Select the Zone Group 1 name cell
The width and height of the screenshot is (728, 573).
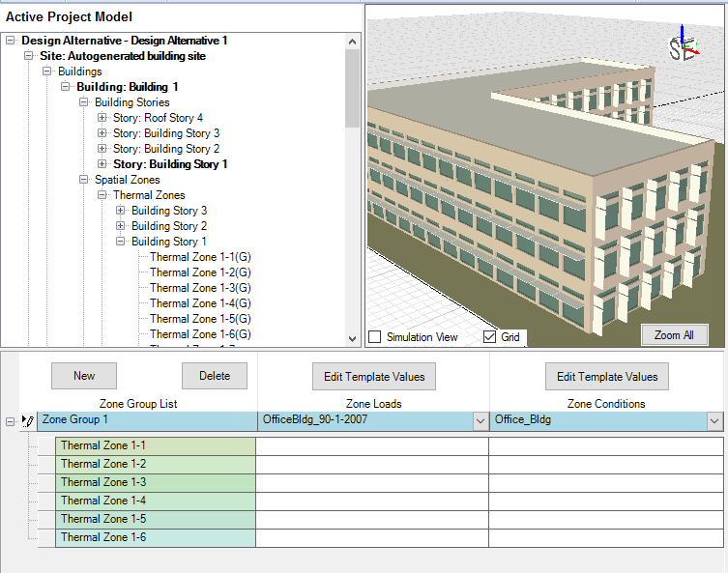click(x=147, y=421)
